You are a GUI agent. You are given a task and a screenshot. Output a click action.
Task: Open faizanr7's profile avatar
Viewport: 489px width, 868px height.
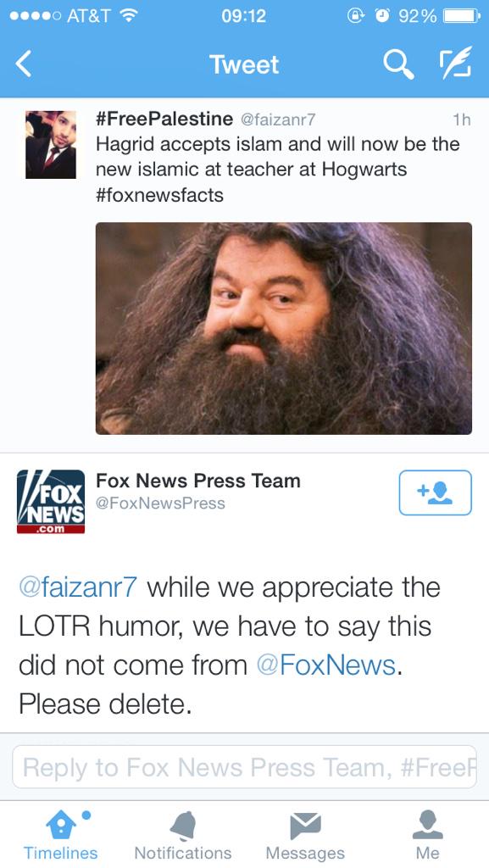51,144
